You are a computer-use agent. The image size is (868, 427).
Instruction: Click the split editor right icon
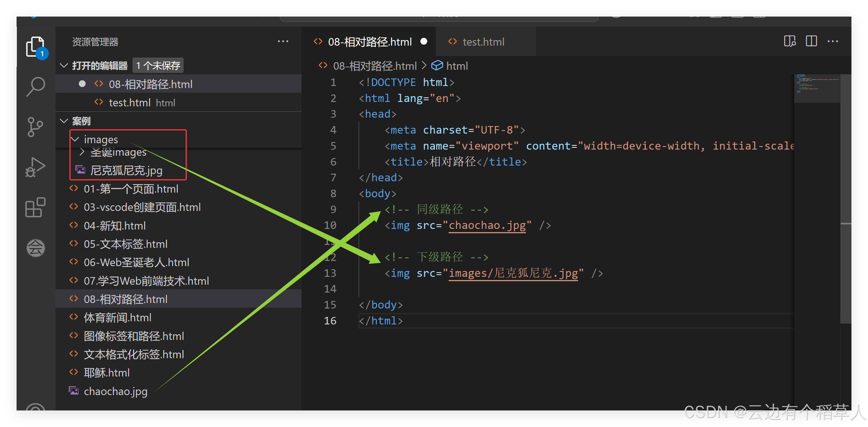tap(811, 42)
